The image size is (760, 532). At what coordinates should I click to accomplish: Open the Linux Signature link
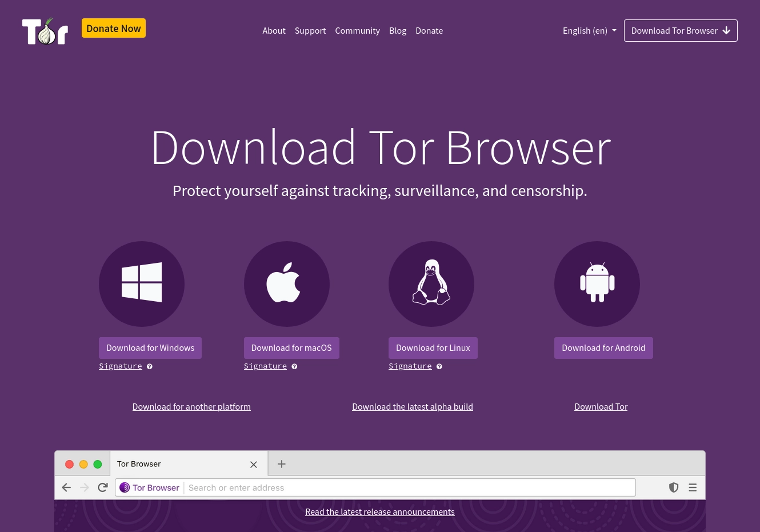pyautogui.click(x=410, y=366)
